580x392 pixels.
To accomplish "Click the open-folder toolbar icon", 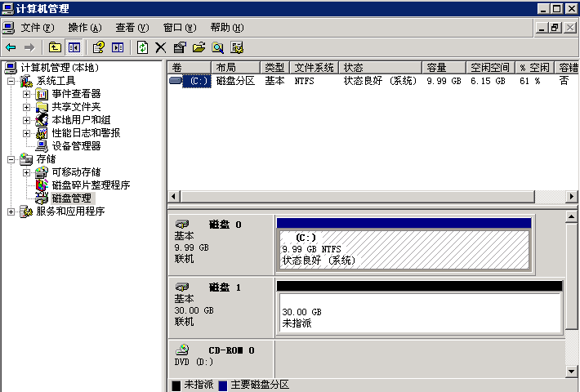I will [x=199, y=47].
